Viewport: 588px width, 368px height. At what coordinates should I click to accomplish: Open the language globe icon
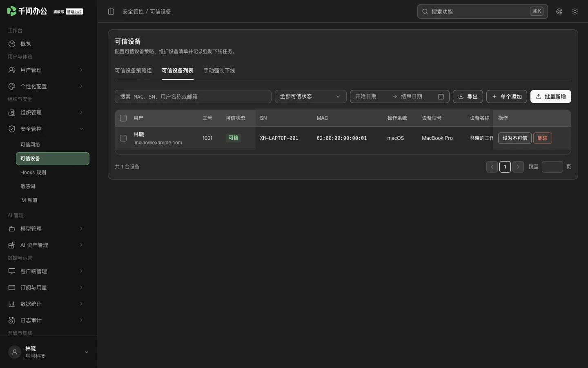pos(559,11)
